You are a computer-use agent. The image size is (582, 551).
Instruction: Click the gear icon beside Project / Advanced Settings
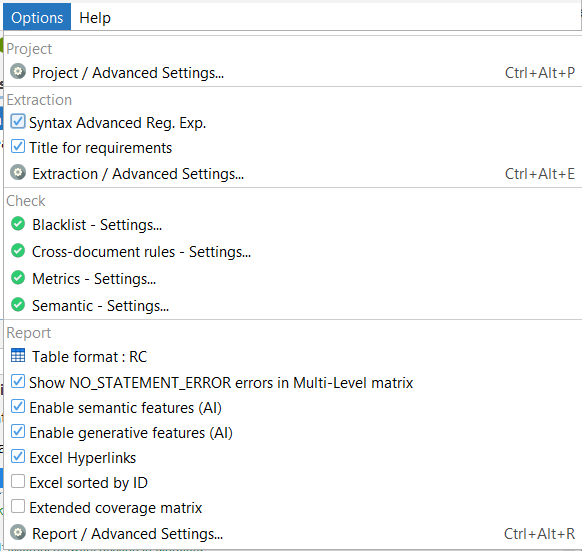pos(18,71)
